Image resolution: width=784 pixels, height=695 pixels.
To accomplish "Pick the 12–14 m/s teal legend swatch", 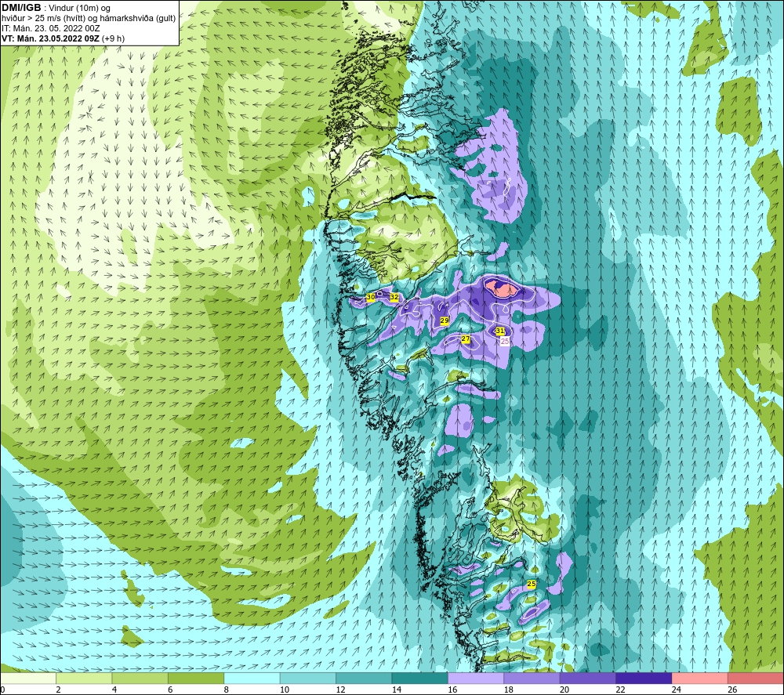I will pyautogui.click(x=364, y=679).
